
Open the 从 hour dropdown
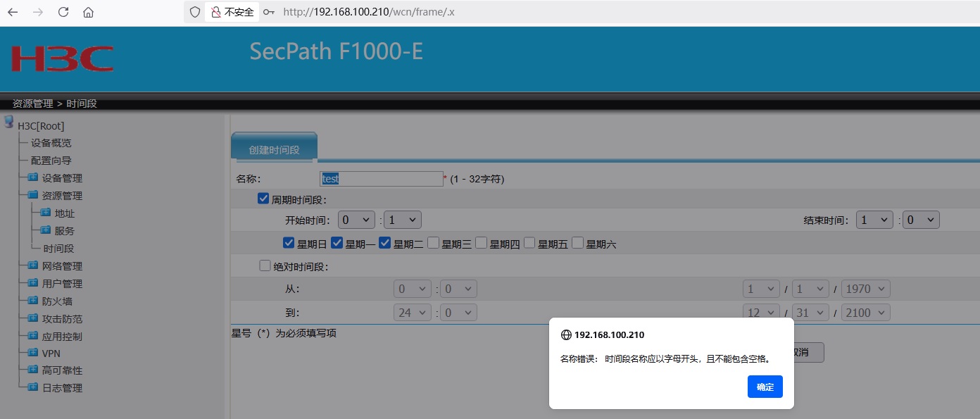click(412, 289)
